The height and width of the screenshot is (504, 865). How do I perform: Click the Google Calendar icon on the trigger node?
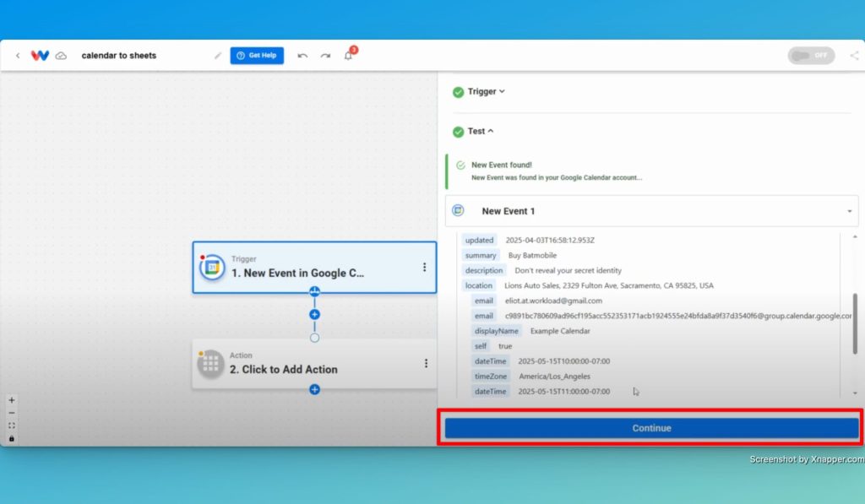pos(212,268)
